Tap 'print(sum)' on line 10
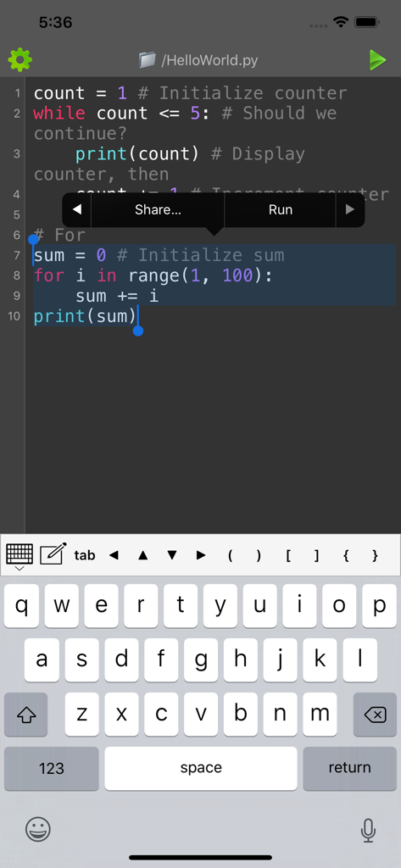 [85, 317]
